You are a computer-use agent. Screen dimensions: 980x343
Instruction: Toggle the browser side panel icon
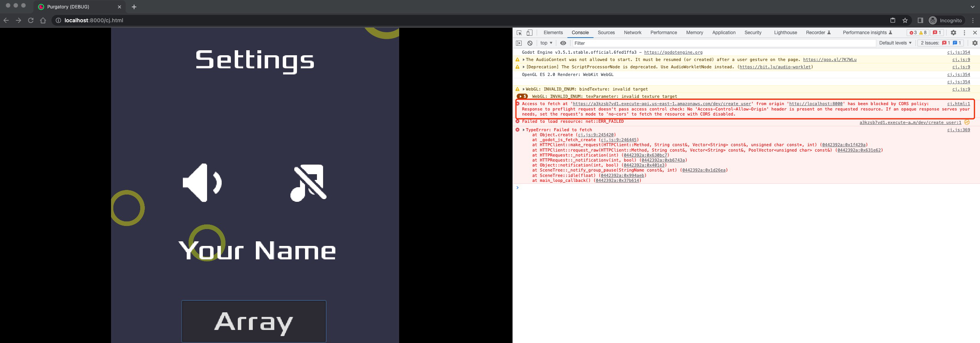click(x=920, y=20)
